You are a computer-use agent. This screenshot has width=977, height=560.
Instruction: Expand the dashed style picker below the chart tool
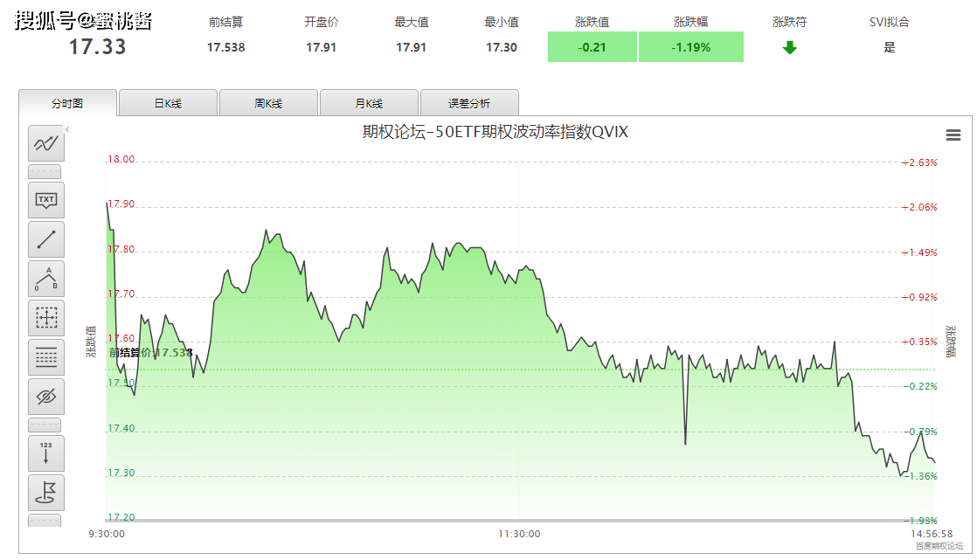[45, 171]
